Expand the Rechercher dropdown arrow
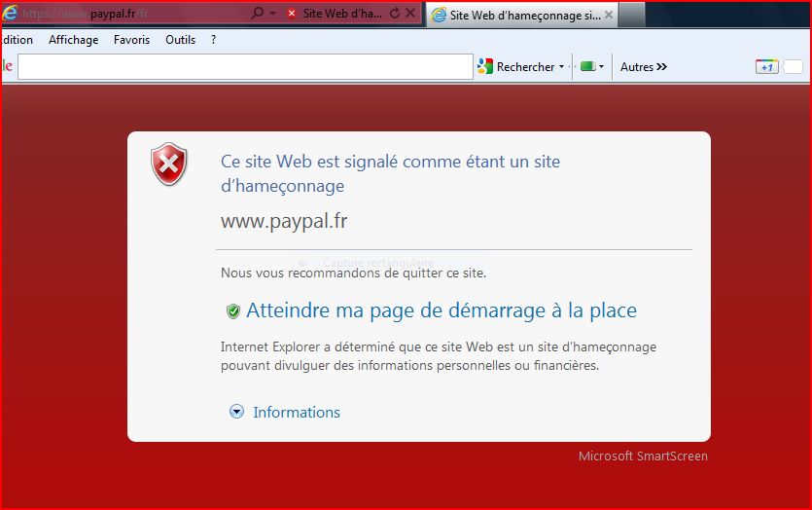The width and height of the screenshot is (812, 510). pyautogui.click(x=561, y=67)
